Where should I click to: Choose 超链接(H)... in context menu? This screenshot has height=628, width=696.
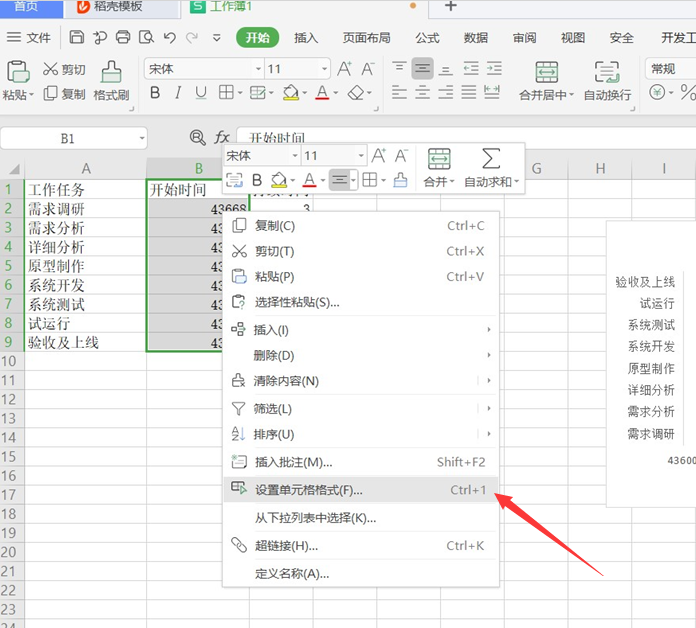click(x=361, y=545)
